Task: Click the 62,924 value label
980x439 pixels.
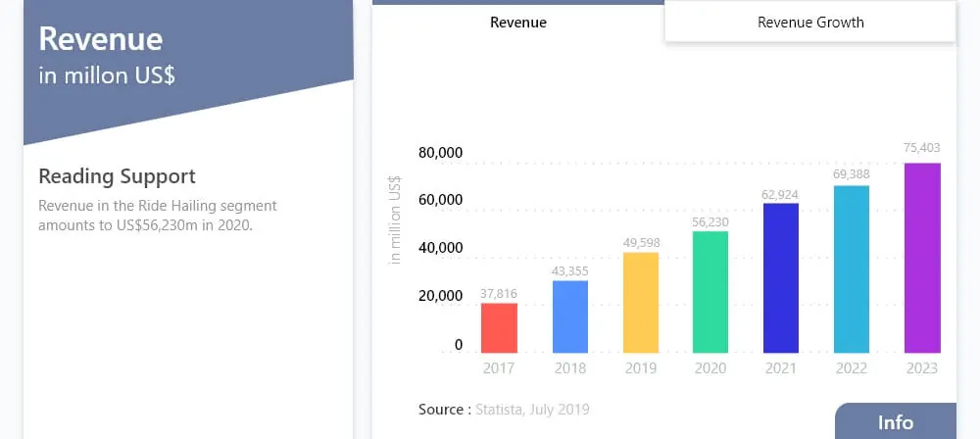Action: coord(780,194)
